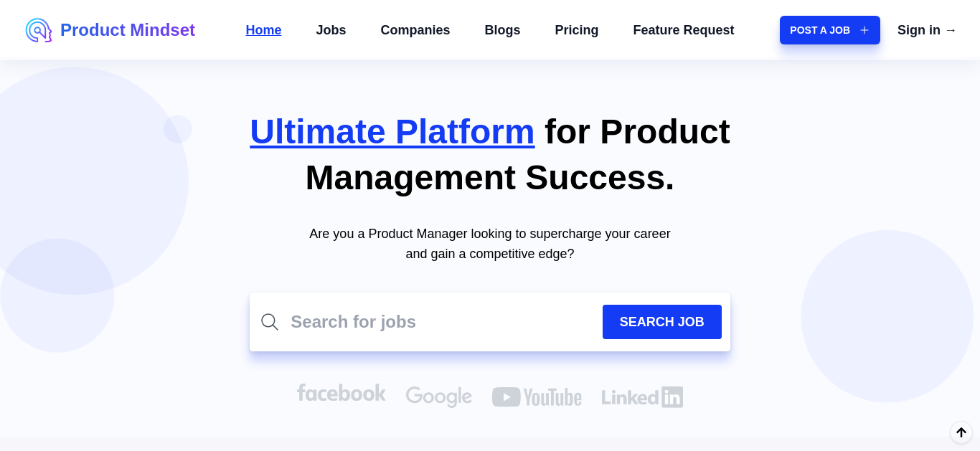Visit the Blogs section
The image size is (980, 451).
point(502,30)
